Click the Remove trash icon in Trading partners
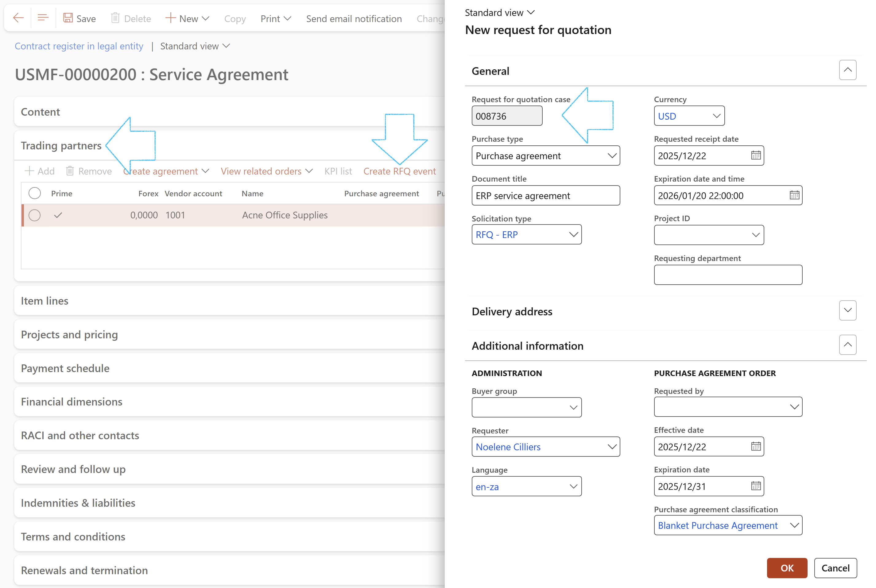This screenshot has height=588, width=876. pos(70,171)
